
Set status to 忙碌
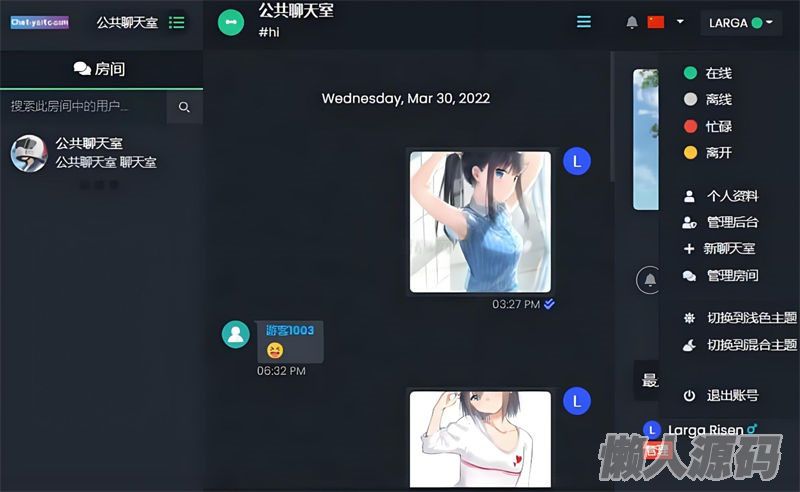(708, 126)
